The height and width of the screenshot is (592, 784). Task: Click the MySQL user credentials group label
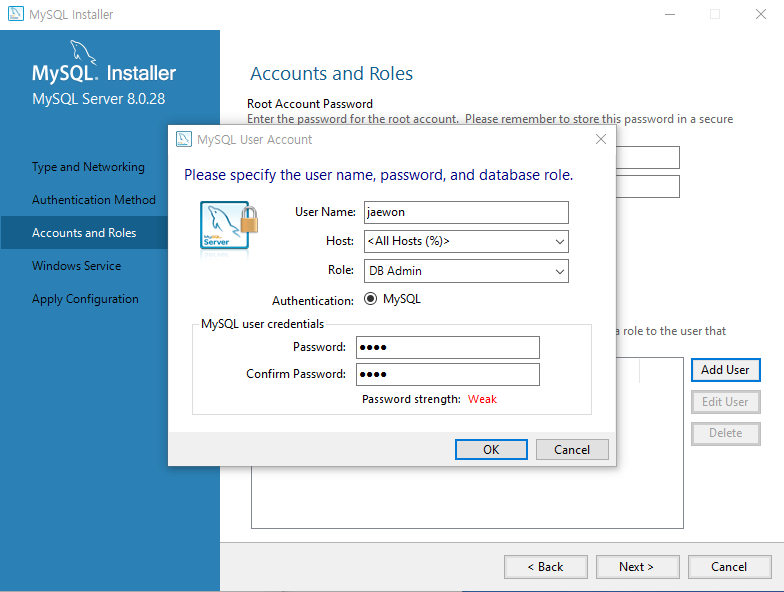click(262, 324)
